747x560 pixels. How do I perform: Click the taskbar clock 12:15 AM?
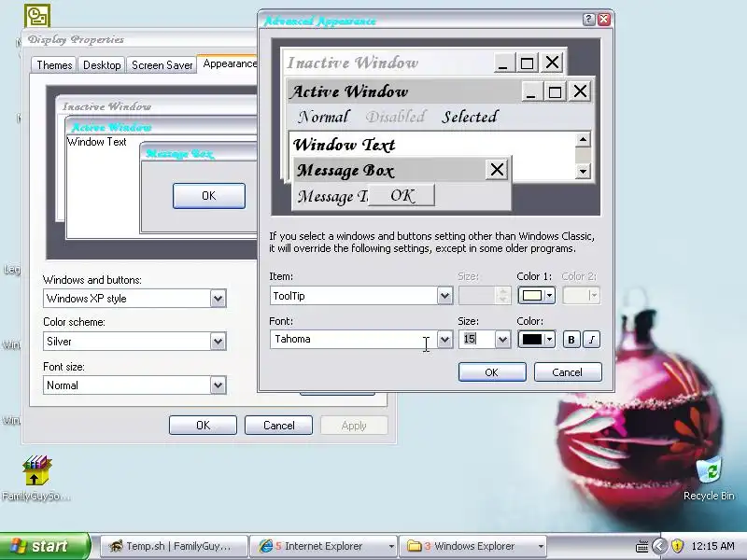click(x=712, y=546)
